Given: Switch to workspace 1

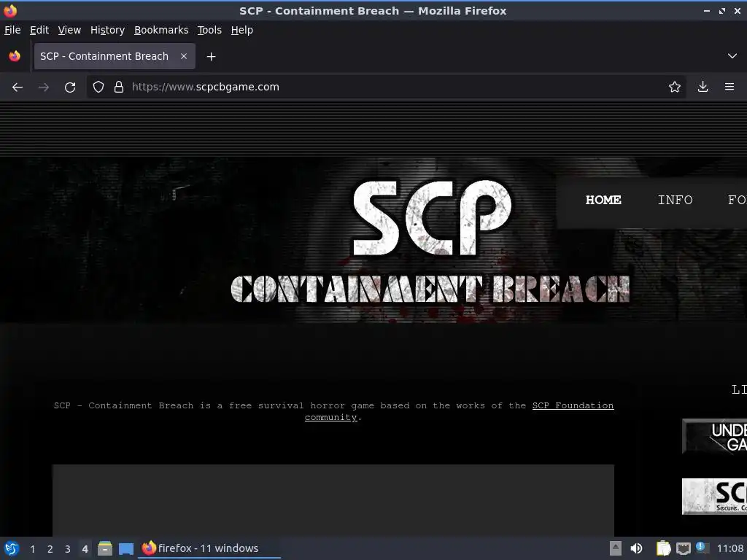Looking at the screenshot, I should (32, 549).
